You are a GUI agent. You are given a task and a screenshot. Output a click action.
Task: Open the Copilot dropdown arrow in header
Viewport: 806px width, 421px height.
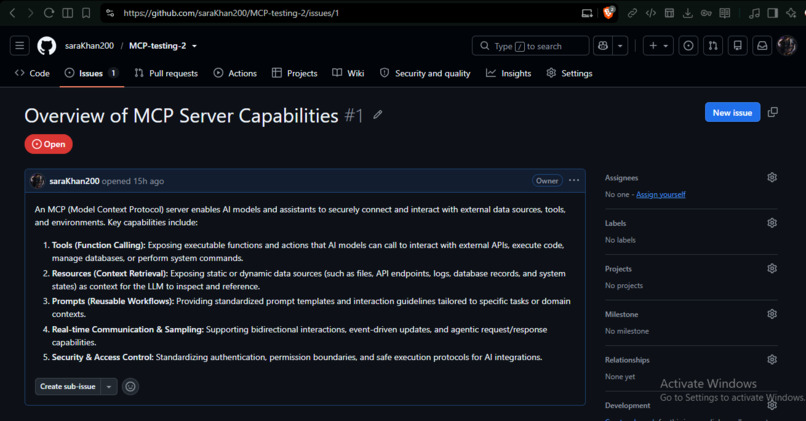coord(620,46)
